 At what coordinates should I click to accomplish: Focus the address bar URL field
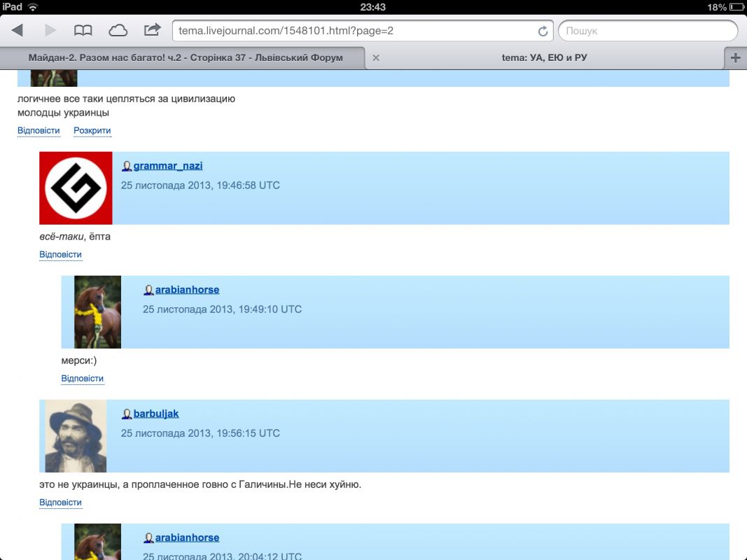pos(350,31)
